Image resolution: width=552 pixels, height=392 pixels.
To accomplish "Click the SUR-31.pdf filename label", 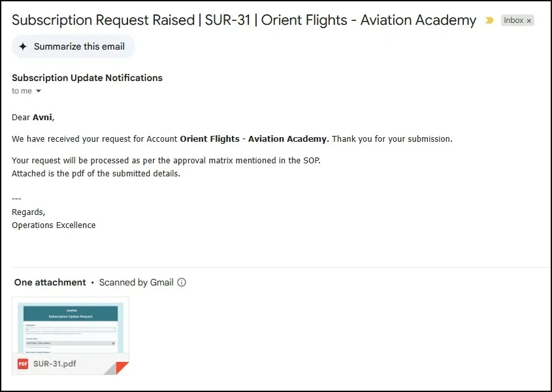I will [x=56, y=364].
